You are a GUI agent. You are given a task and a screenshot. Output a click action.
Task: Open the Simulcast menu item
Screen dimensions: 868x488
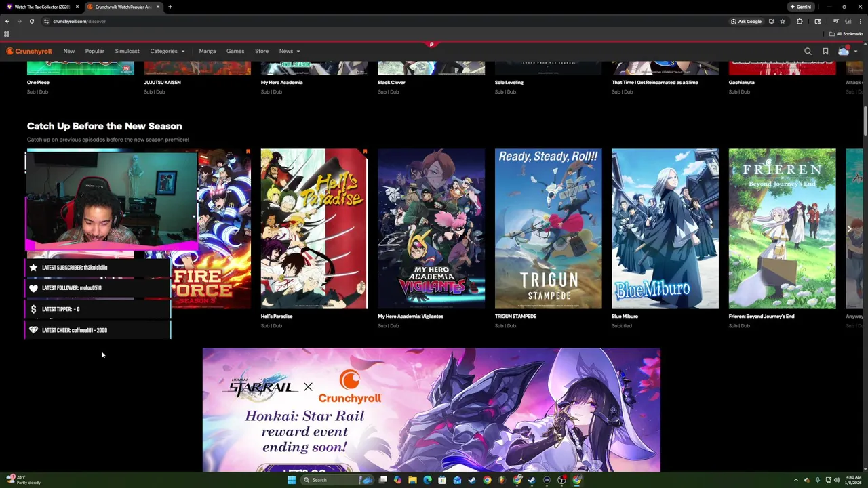(127, 51)
